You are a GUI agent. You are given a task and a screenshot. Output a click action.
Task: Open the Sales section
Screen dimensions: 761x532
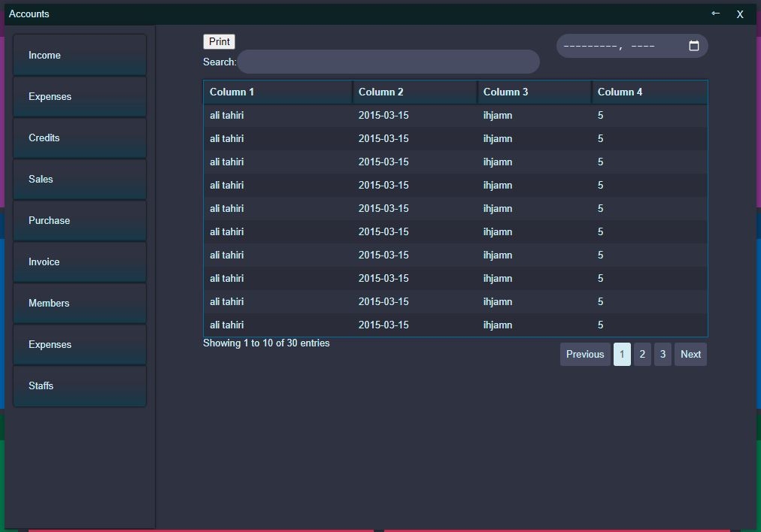click(79, 179)
